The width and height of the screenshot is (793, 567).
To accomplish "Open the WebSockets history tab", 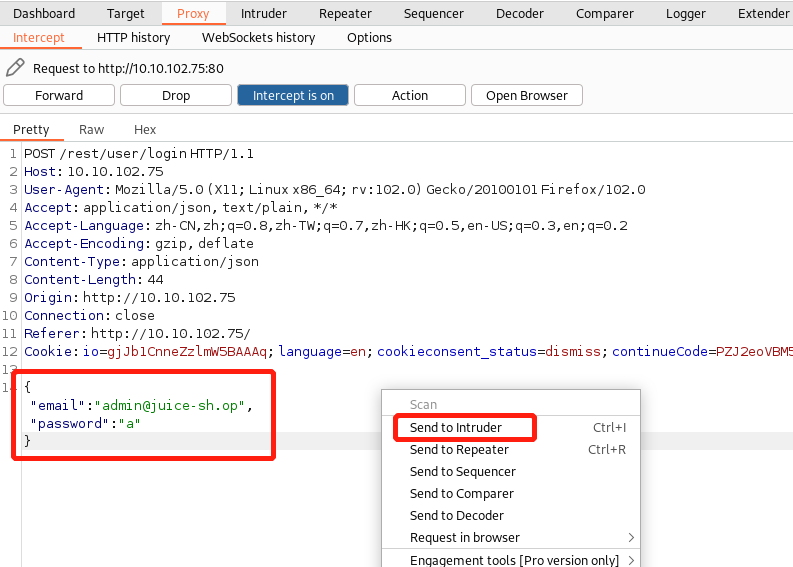I will tap(258, 37).
